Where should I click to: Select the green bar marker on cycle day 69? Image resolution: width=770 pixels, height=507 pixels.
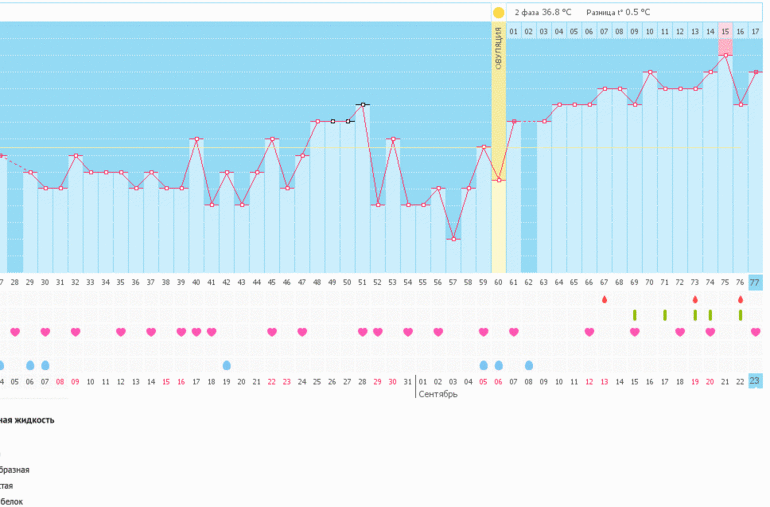click(635, 315)
